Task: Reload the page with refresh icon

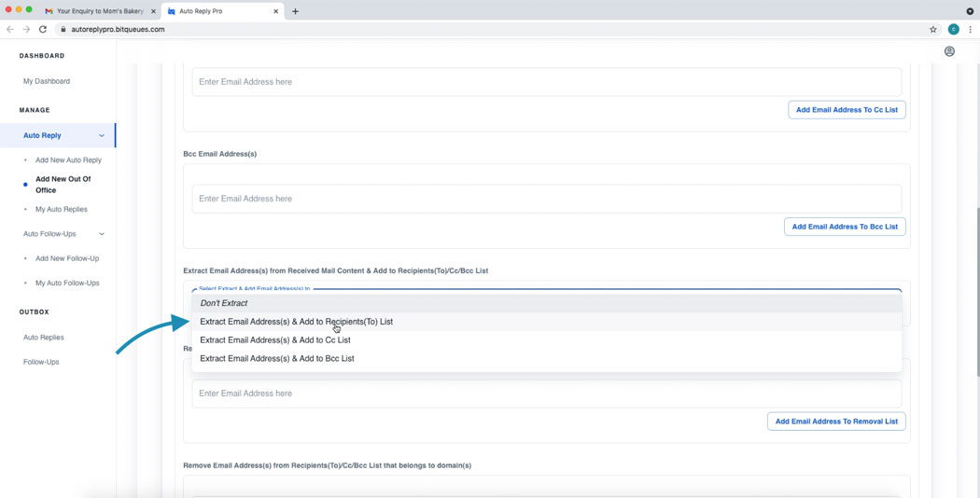Action: coord(43,29)
